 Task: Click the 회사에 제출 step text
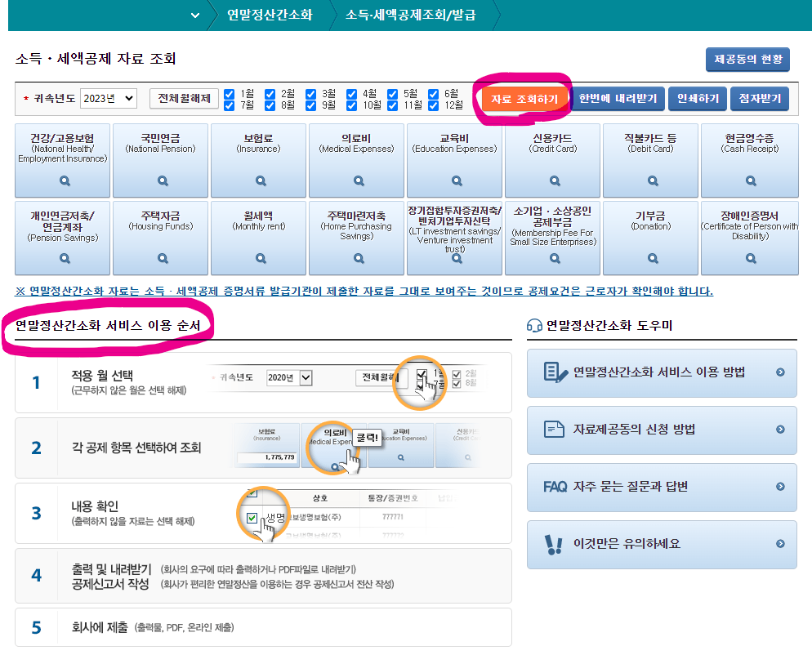pyautogui.click(x=100, y=627)
